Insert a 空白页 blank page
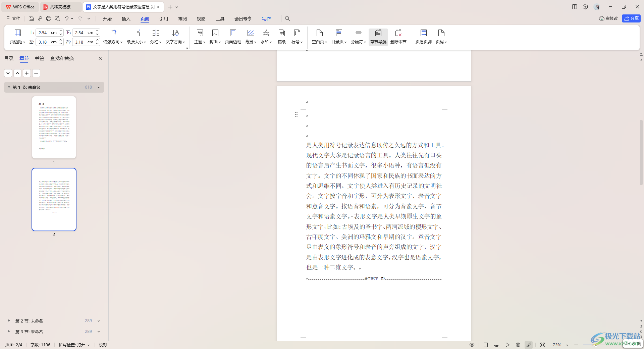The image size is (644, 349). [x=319, y=37]
